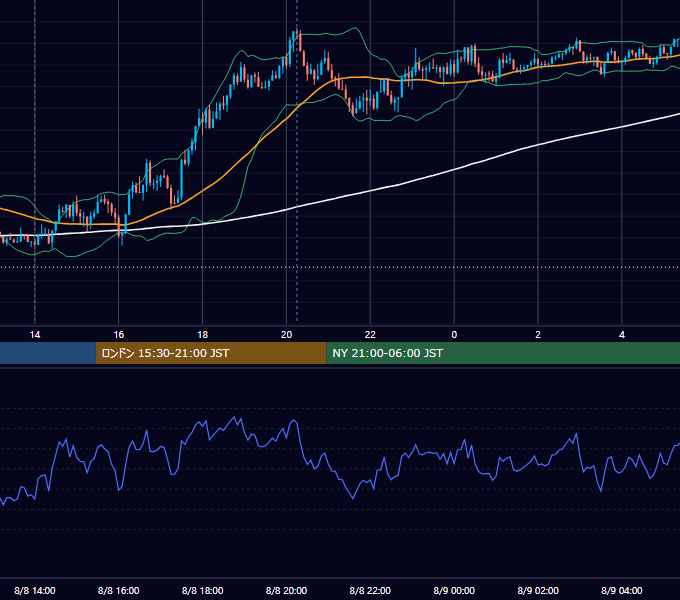Click the date label 8/8 22:00

point(370,590)
